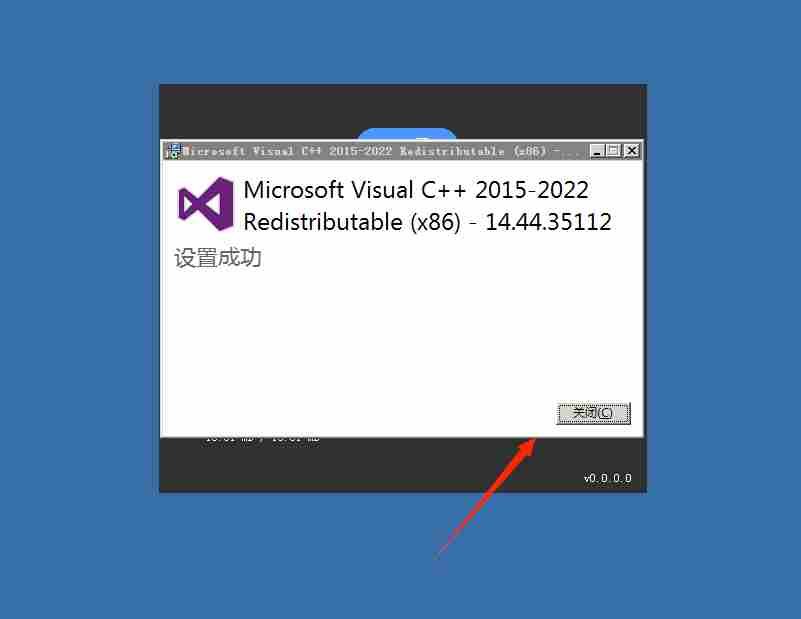Open the installer icon system menu
The width and height of the screenshot is (801, 619).
(x=173, y=151)
